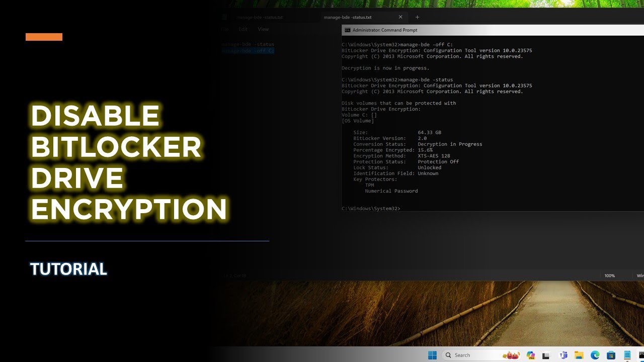644x362 pixels.
Task: Click the final empty C:\Windows\System32> prompt
Action: click(371, 208)
